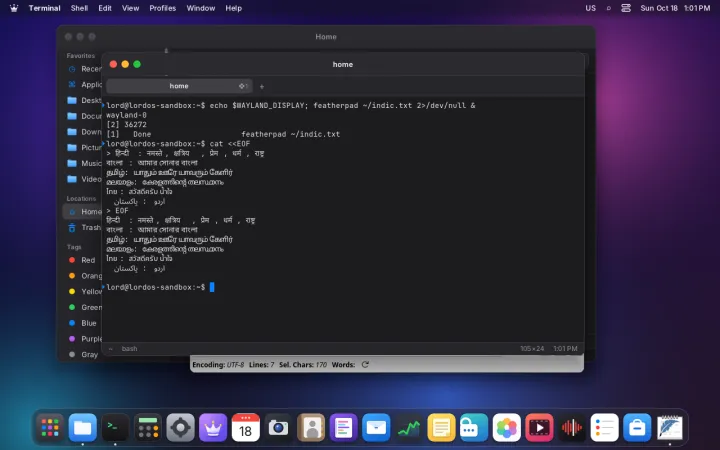Open Documents folder in Files sidebar
The height and width of the screenshot is (450, 720).
click(83, 116)
